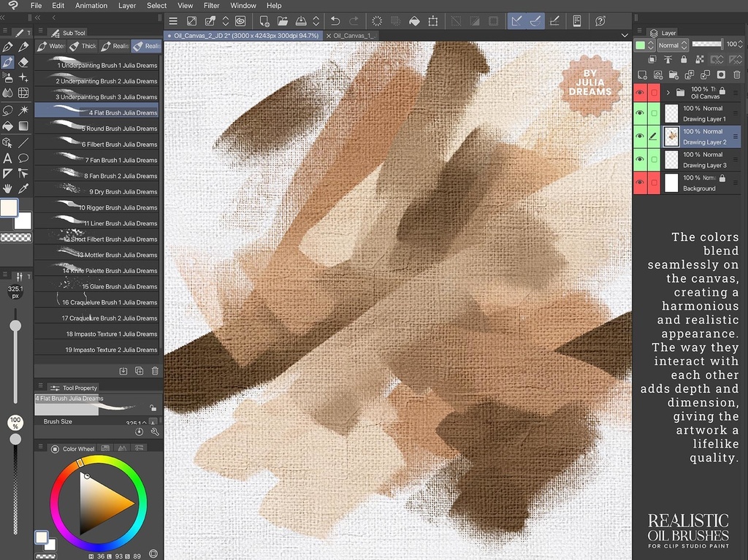Open the Filter menu
This screenshot has height=560, width=748.
click(x=211, y=6)
